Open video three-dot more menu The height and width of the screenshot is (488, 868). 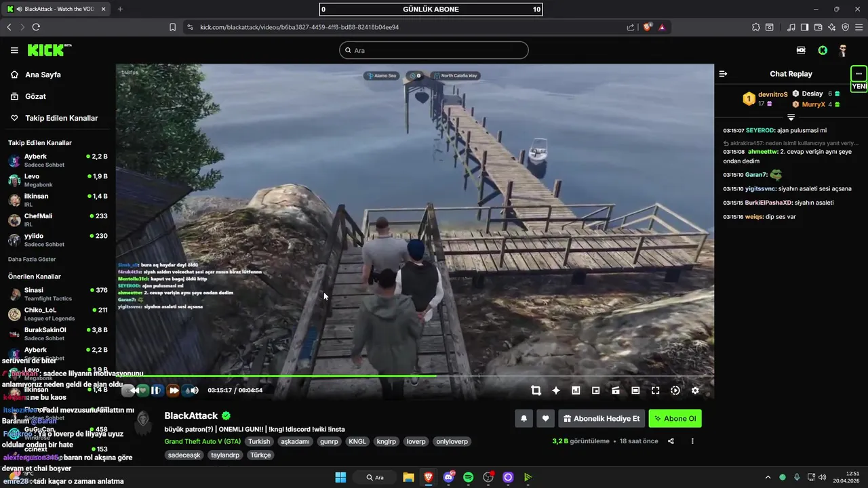click(x=692, y=441)
